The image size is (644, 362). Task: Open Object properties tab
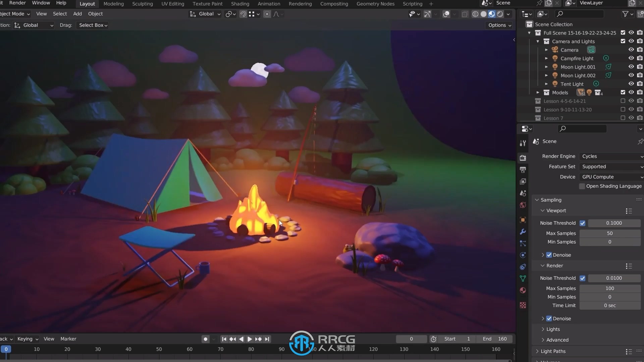523,220
